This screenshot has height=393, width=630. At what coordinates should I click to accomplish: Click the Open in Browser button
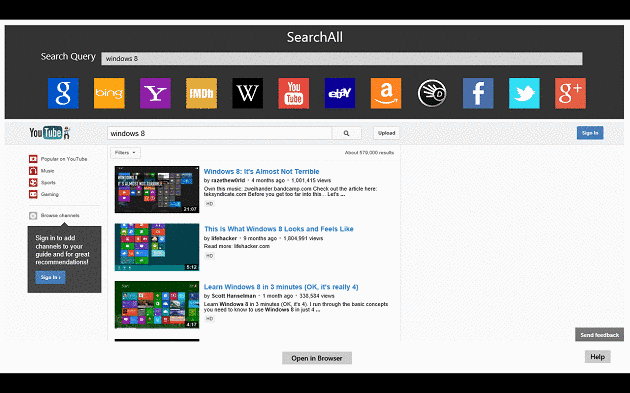click(x=317, y=358)
